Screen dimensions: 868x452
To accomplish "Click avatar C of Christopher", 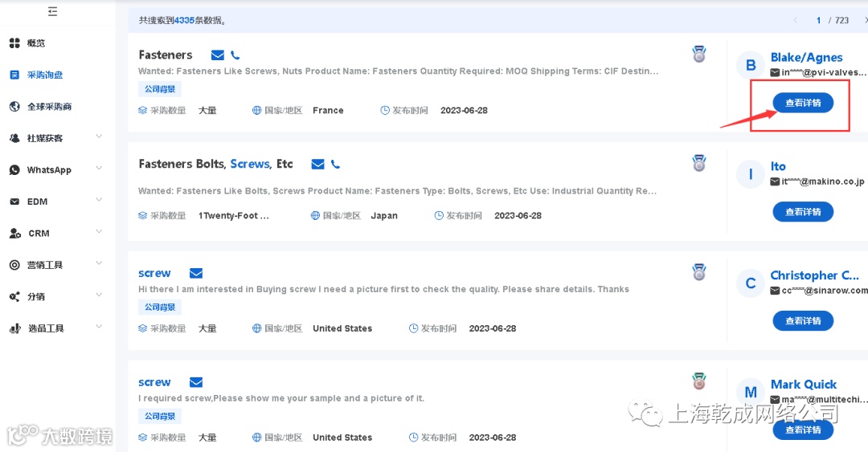I will point(751,283).
